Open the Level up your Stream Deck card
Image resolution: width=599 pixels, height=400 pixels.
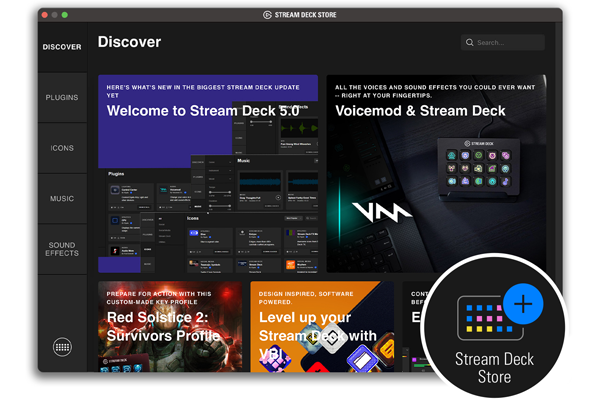322,327
